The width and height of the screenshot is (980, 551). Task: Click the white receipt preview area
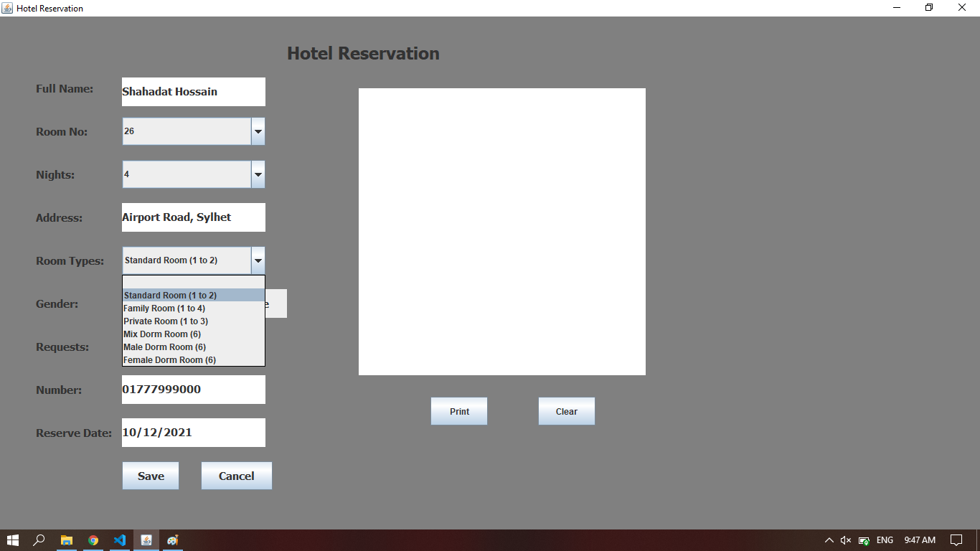502,232
